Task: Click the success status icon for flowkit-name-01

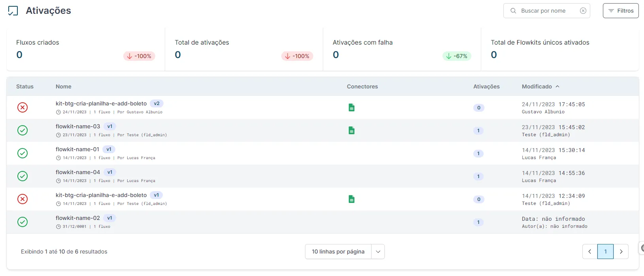Action: [23, 153]
